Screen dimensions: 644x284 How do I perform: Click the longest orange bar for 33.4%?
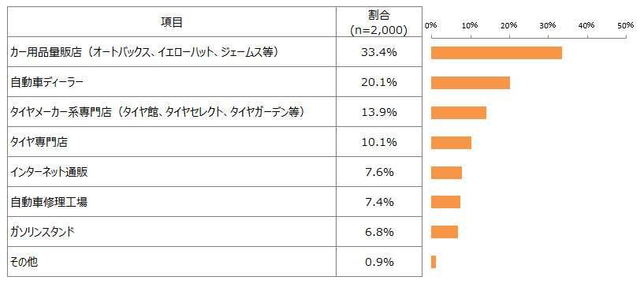pos(497,53)
